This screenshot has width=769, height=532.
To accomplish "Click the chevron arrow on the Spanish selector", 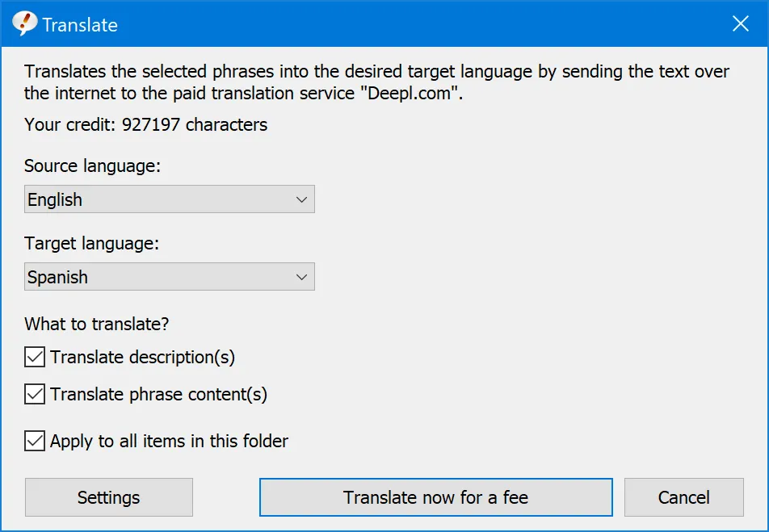I will (x=302, y=276).
